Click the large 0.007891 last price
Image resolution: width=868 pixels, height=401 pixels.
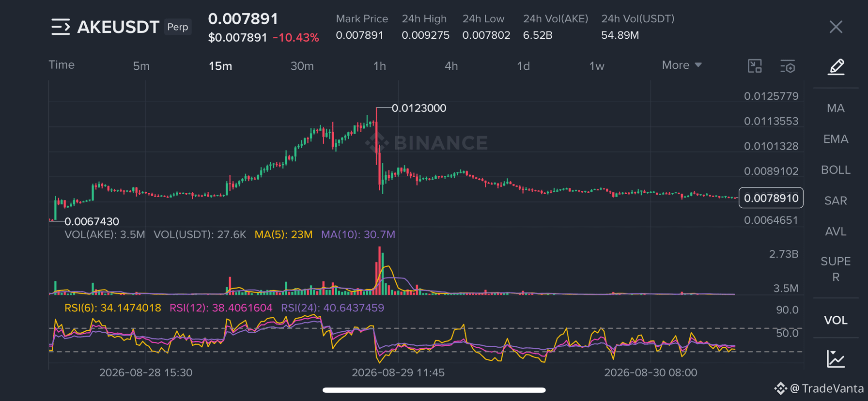pyautogui.click(x=243, y=19)
